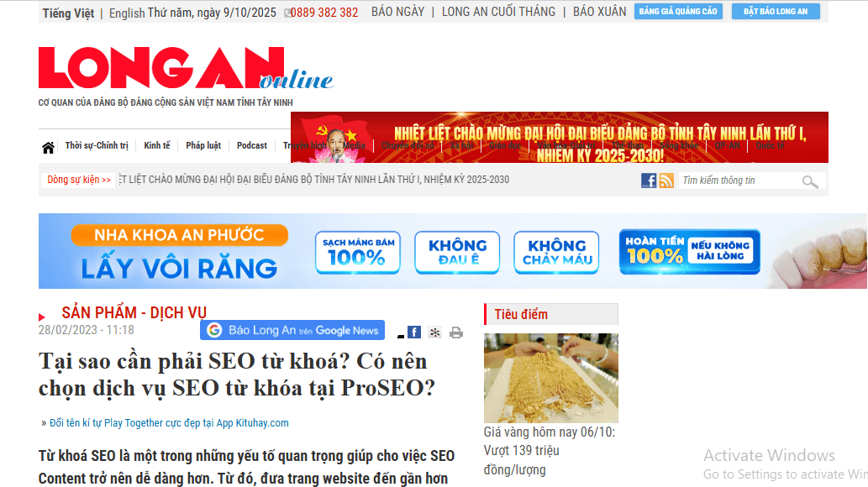
Task: Open the Đổi tên kí tự Play Together link
Action: click(x=169, y=423)
